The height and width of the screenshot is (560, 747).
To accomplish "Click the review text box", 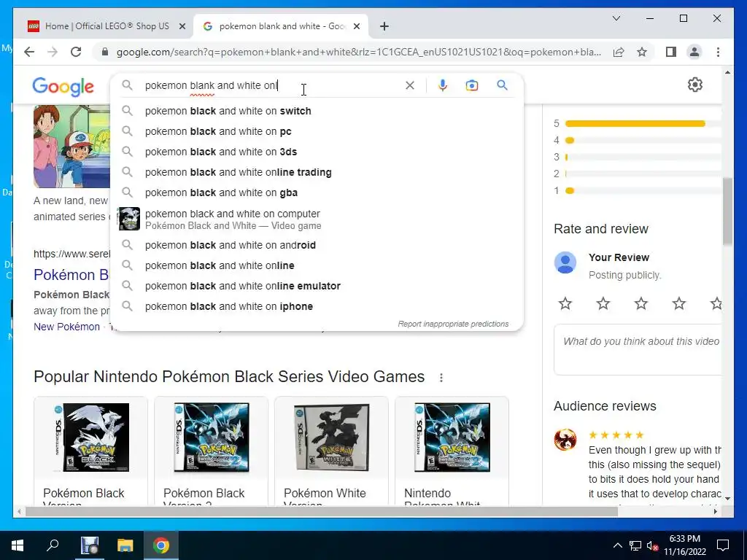I will 638,349.
